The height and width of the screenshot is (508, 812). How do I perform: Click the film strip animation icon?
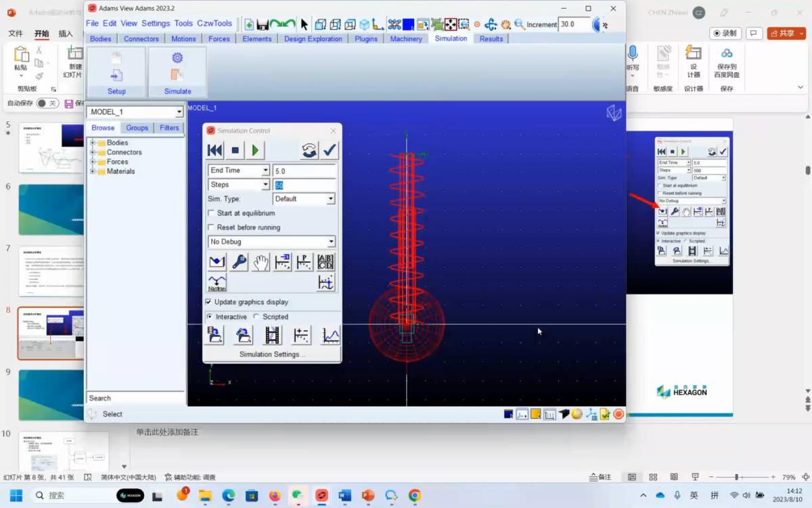[273, 335]
